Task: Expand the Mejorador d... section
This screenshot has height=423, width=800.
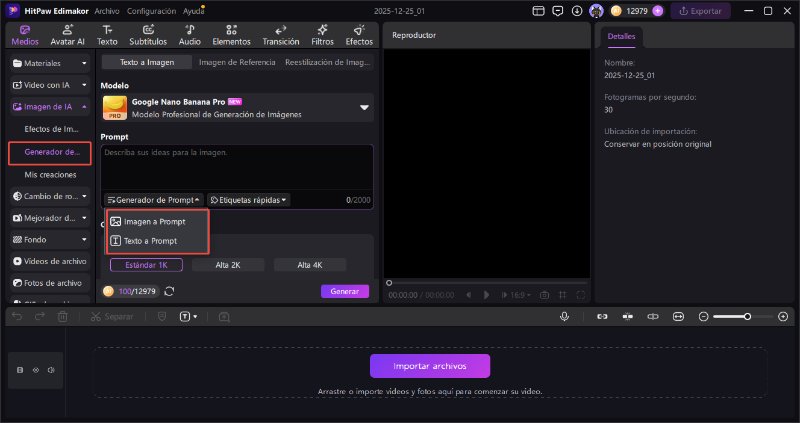Action: [49, 218]
